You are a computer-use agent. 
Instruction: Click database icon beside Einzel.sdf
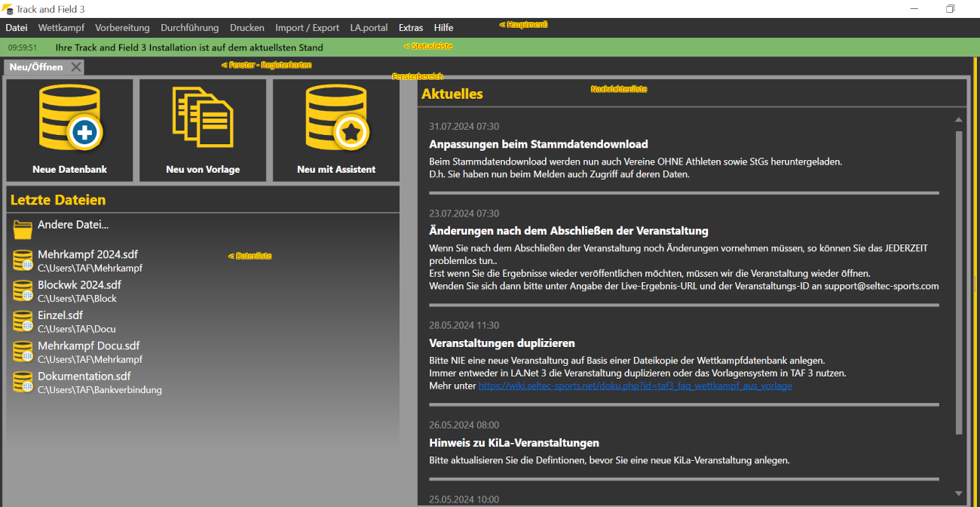[x=23, y=321]
